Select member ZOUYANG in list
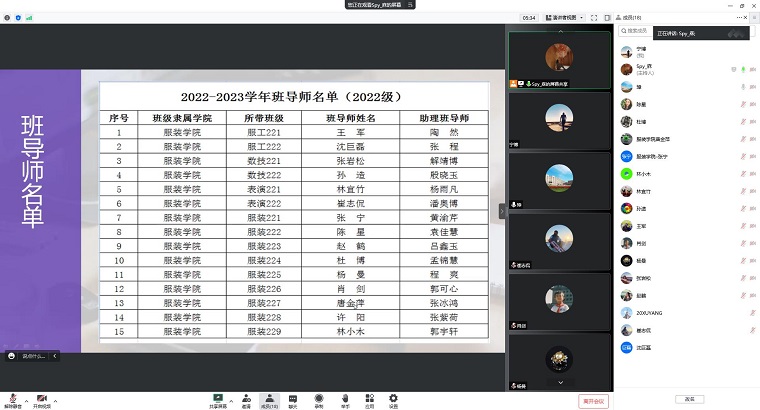This screenshot has width=760, height=410. click(686, 313)
